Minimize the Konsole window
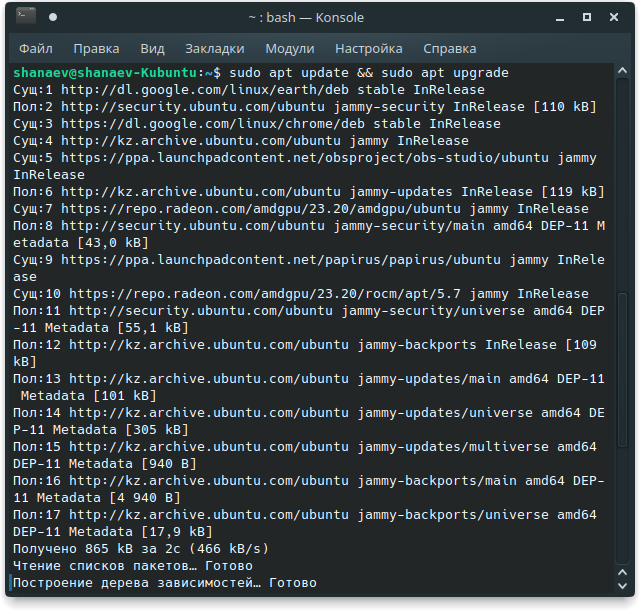Viewport: 640px width, 611px height. coord(560,18)
